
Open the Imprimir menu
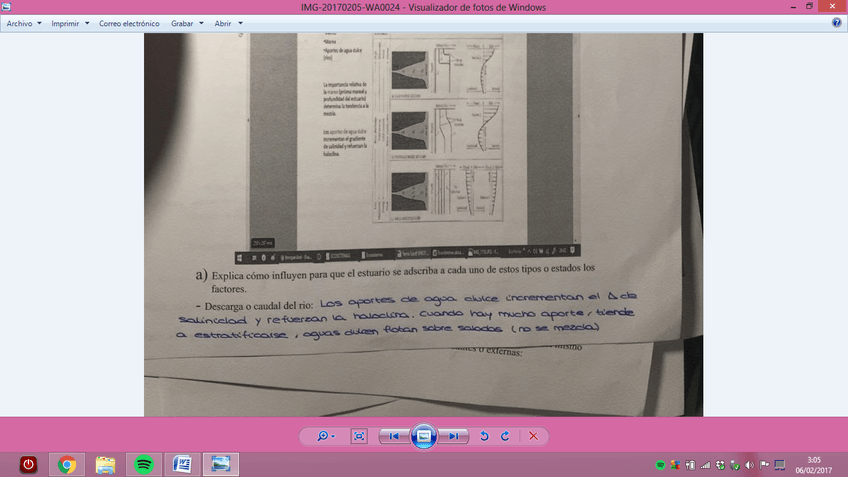tap(70, 23)
